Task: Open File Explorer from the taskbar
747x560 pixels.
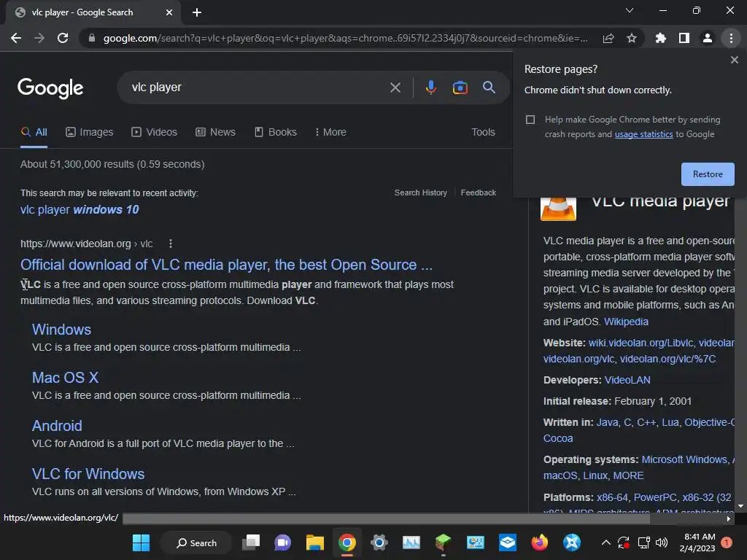Action: [315, 542]
